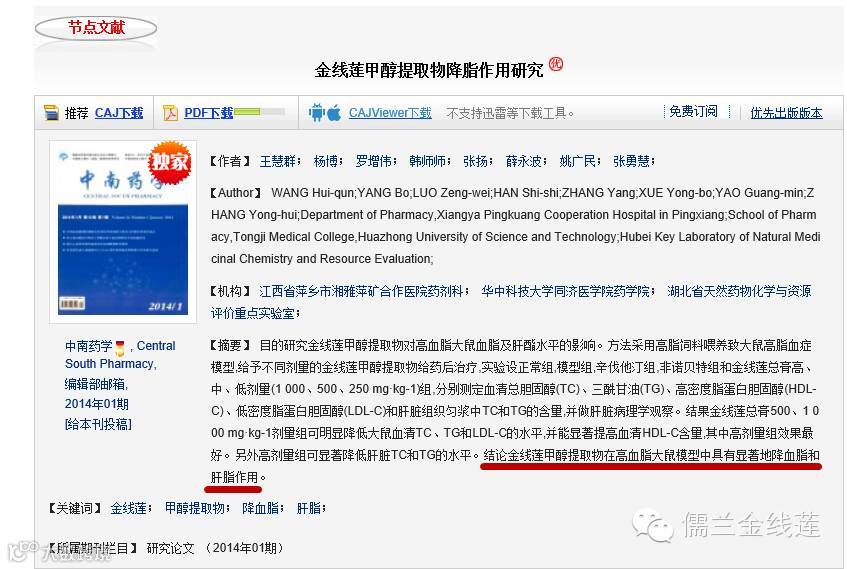Click the WeChat logo watermark
Image resolution: width=847 pixels, height=569 pixels.
pyautogui.click(x=653, y=525)
